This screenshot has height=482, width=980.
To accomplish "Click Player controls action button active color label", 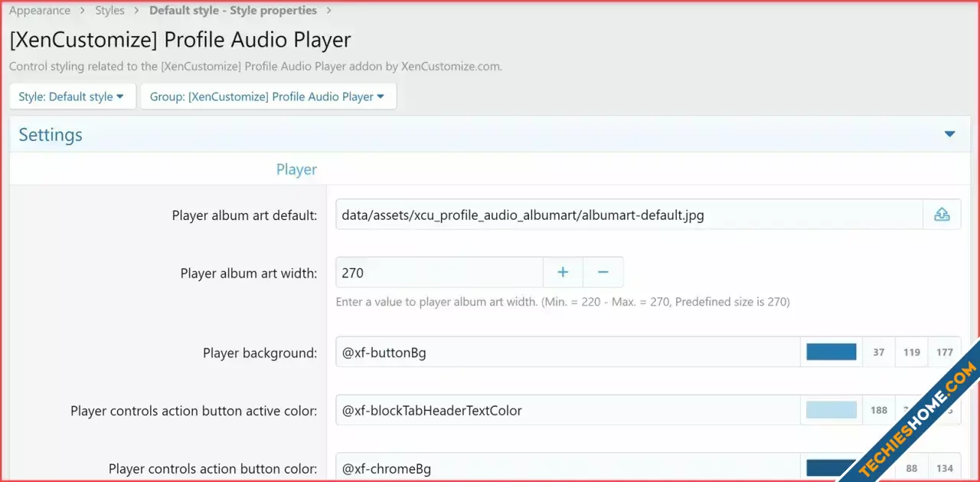I will click(194, 411).
